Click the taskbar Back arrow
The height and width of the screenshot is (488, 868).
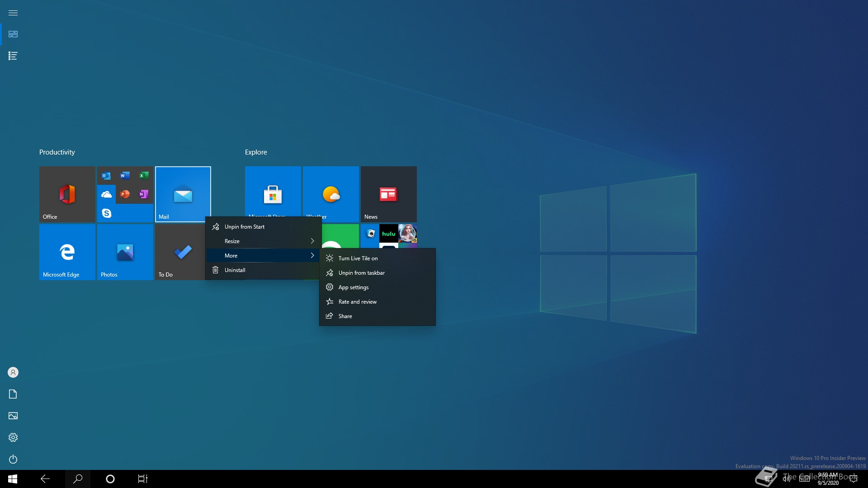click(x=45, y=479)
